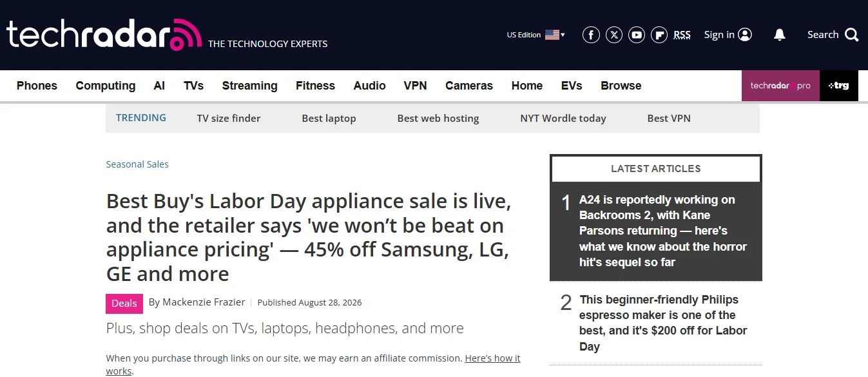Click the Search magnifier icon
Screen dimensions: 868x377
[x=852, y=35]
